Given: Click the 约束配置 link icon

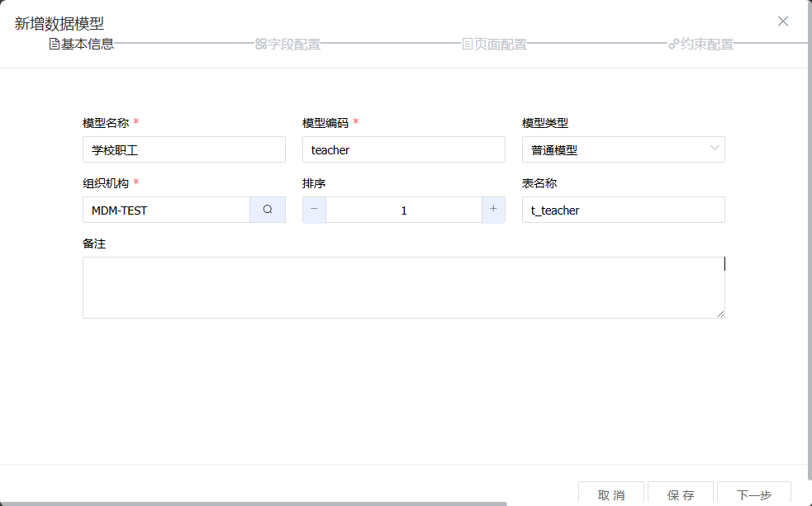Looking at the screenshot, I should click(673, 45).
